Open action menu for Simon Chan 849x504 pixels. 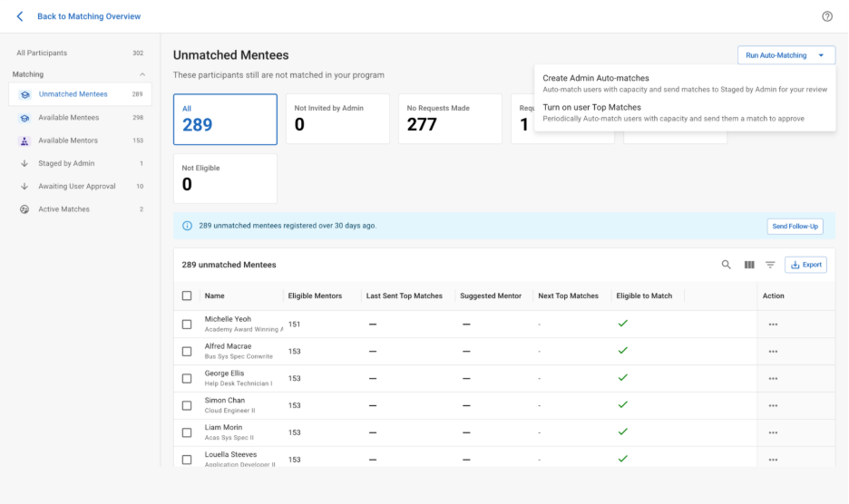pos(773,406)
